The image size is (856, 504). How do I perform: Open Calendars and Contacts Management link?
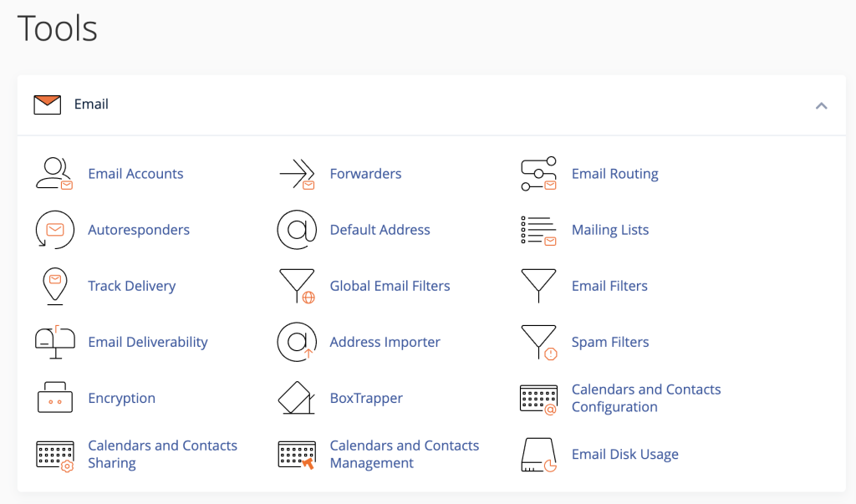pyautogui.click(x=405, y=455)
